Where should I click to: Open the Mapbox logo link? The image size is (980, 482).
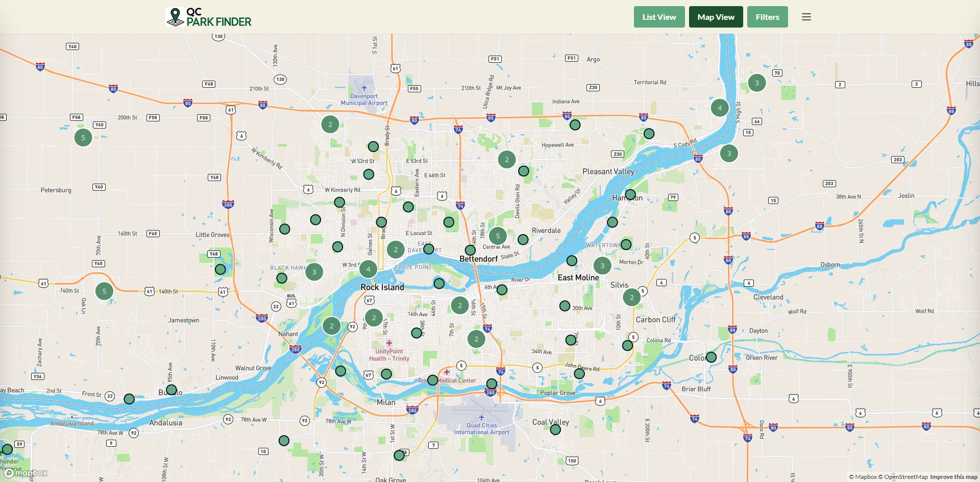26,473
